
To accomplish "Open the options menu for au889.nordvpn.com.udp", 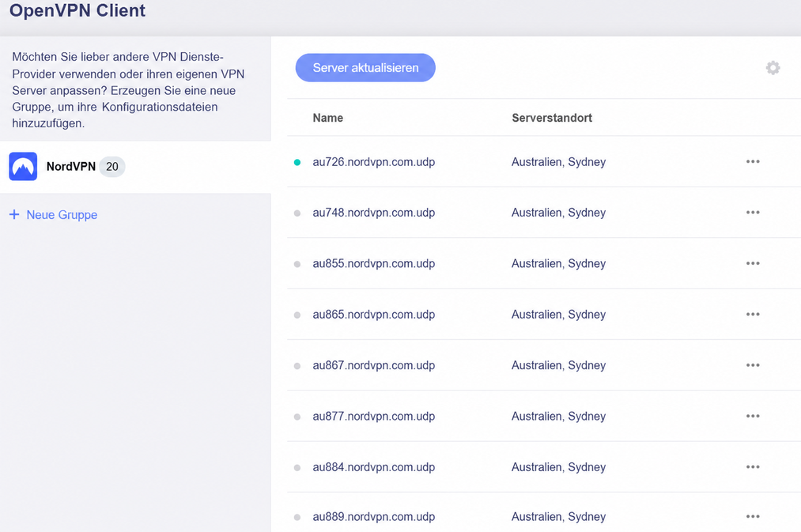I will point(753,517).
